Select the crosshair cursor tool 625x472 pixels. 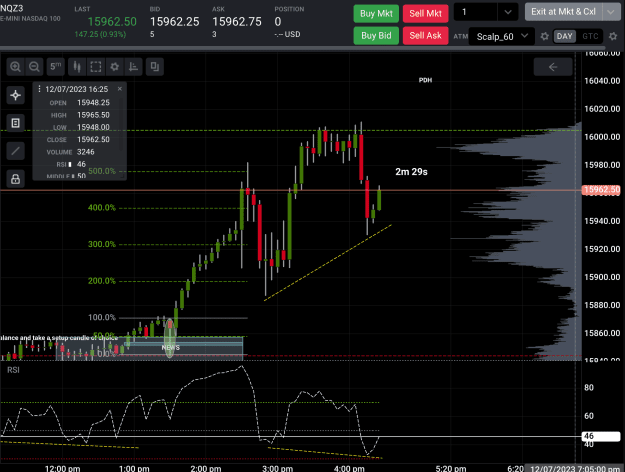coord(16,95)
